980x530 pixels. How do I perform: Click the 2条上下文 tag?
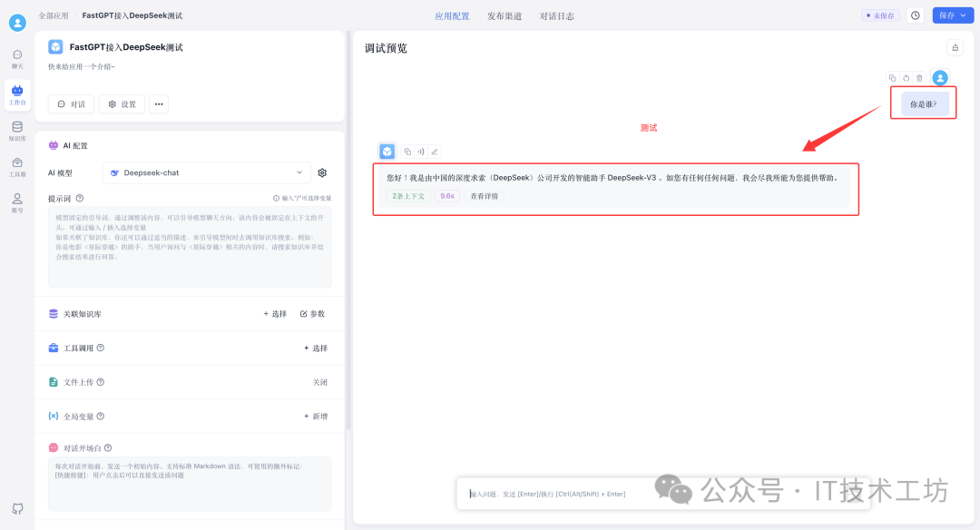(408, 196)
